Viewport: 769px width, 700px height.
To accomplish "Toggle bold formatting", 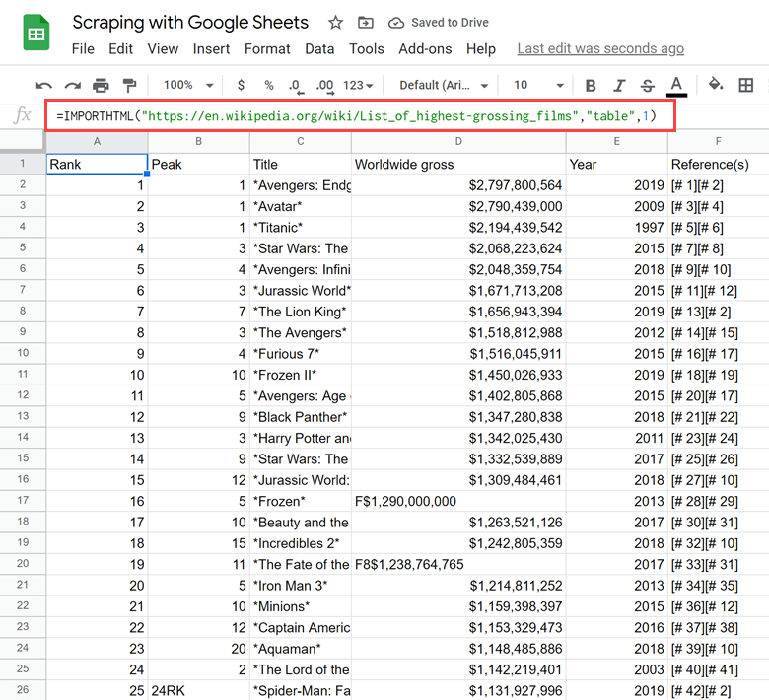I will [591, 86].
